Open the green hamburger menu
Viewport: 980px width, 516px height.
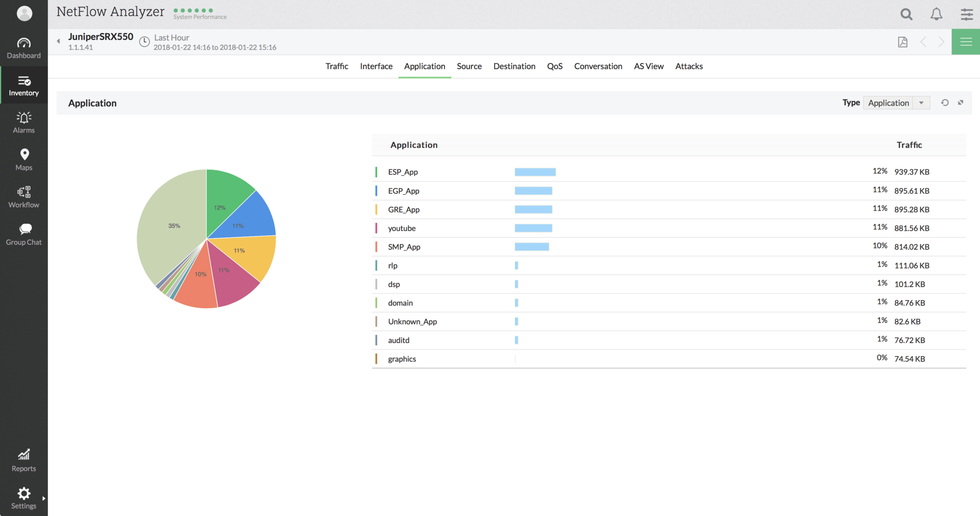(x=965, y=42)
